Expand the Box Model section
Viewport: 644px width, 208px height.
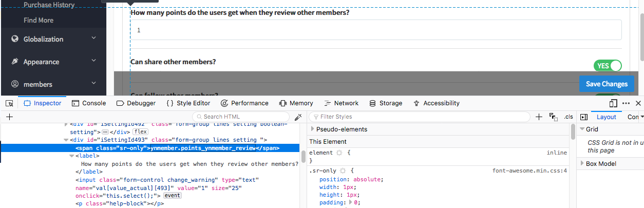(582, 164)
